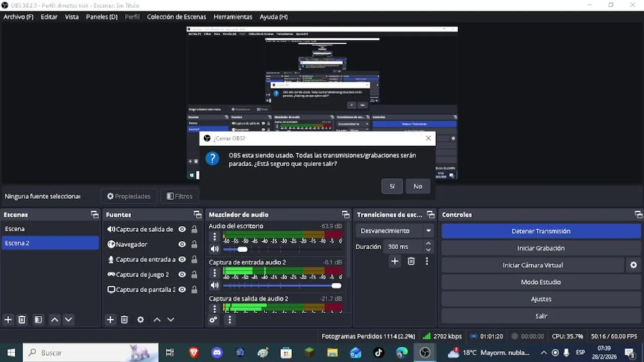Mute Captura de entrada audio 2
The width and height of the screenshot is (644, 362).
coord(215,285)
